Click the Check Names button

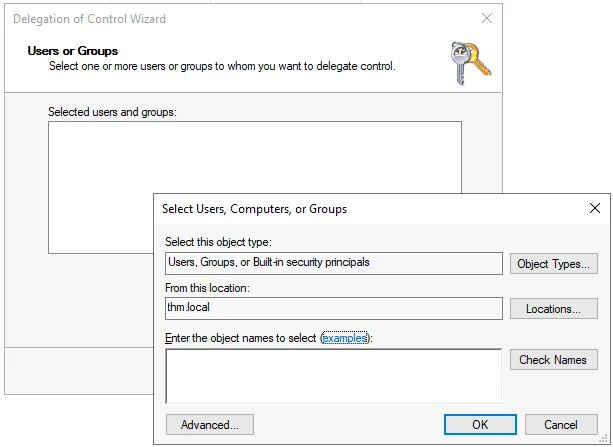[554, 359]
